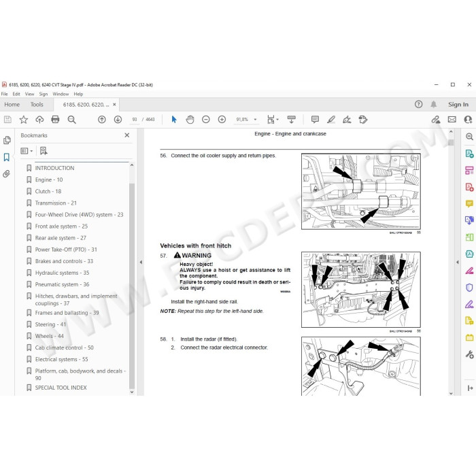
Task: Open the Edit menu
Action: (16, 94)
